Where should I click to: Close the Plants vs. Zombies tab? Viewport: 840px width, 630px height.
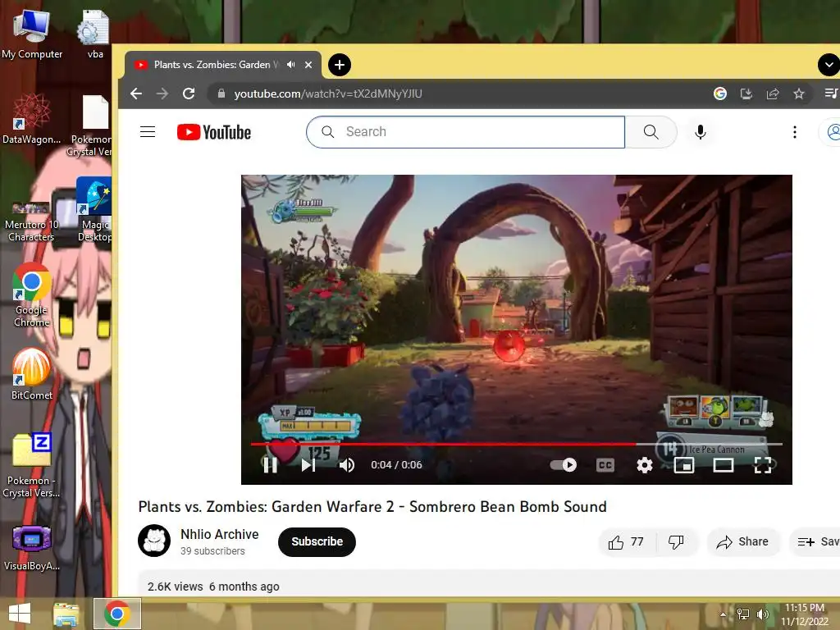(308, 65)
